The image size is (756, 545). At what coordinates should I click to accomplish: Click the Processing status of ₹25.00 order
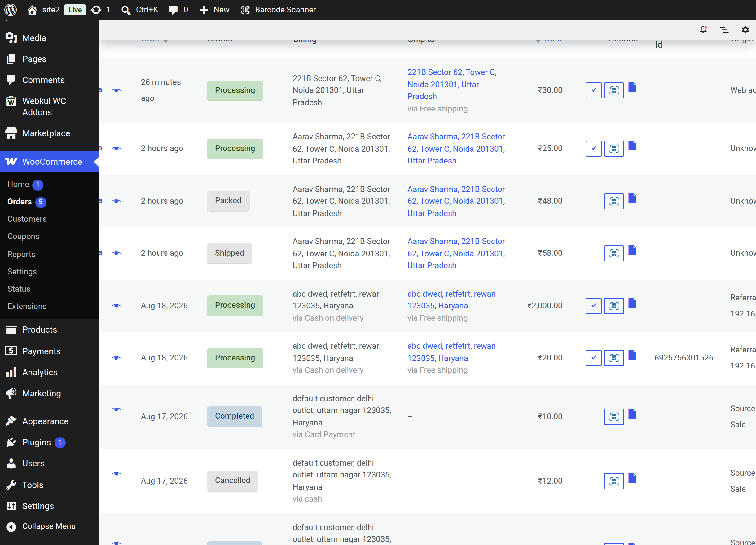(235, 149)
